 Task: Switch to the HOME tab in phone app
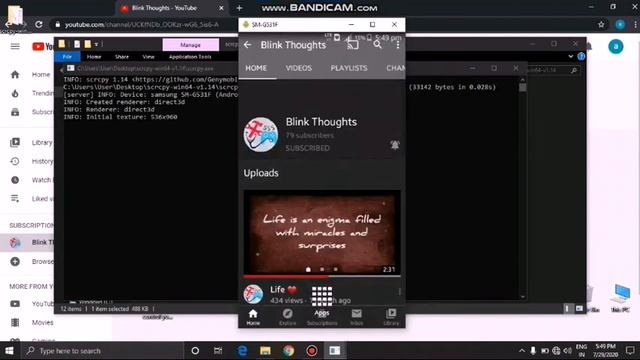tap(256, 68)
